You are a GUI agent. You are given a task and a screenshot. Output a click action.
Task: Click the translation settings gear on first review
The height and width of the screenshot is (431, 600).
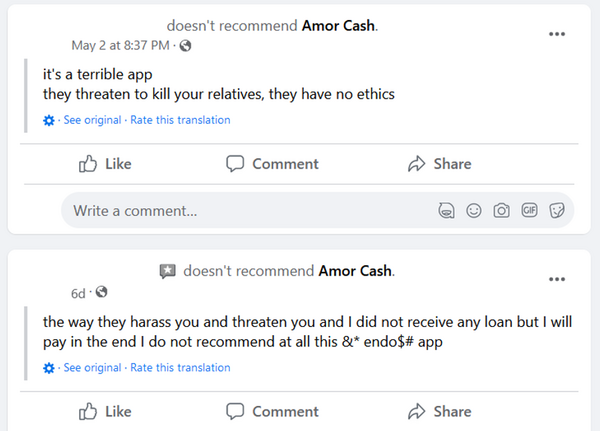point(49,120)
